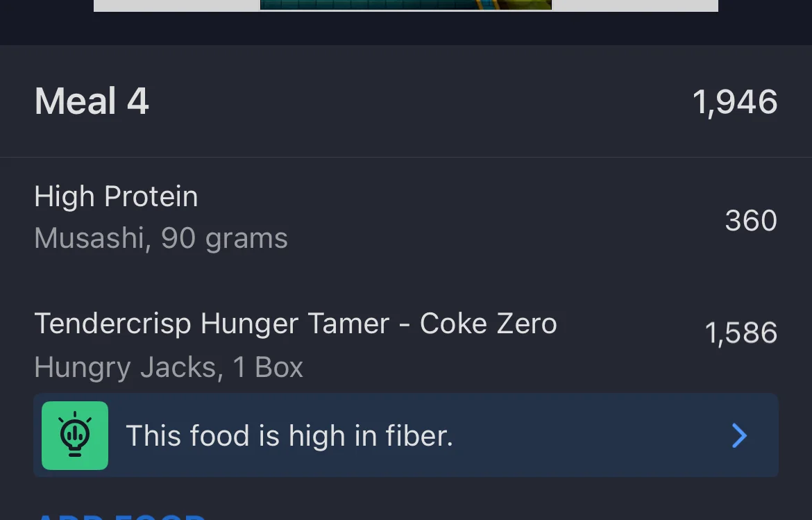812x520 pixels.
Task: Open fiber insight via blue chevron arrow
Action: click(x=739, y=435)
